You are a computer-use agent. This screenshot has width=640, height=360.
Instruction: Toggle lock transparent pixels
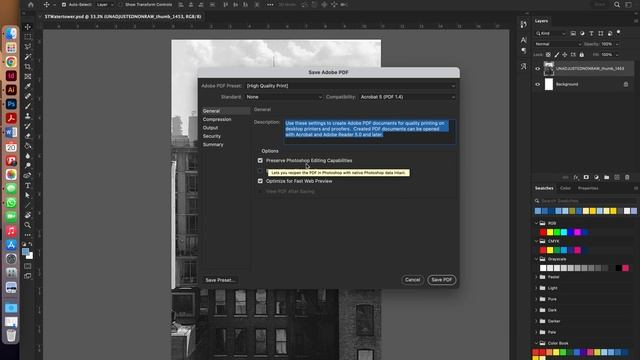tap(548, 55)
